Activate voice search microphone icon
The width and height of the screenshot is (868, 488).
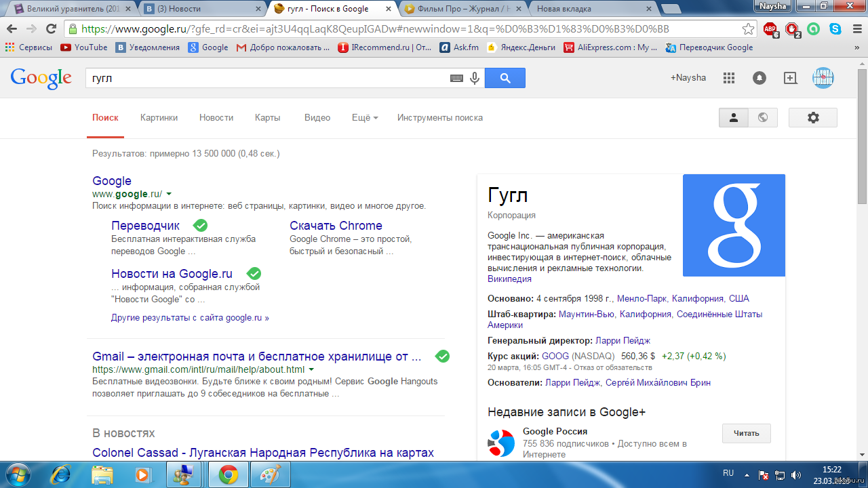point(475,78)
